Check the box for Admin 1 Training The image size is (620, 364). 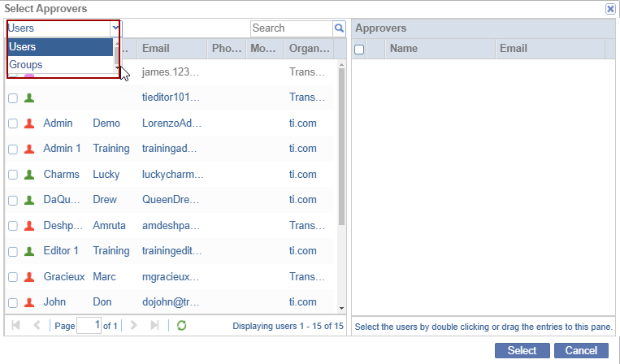(13, 149)
